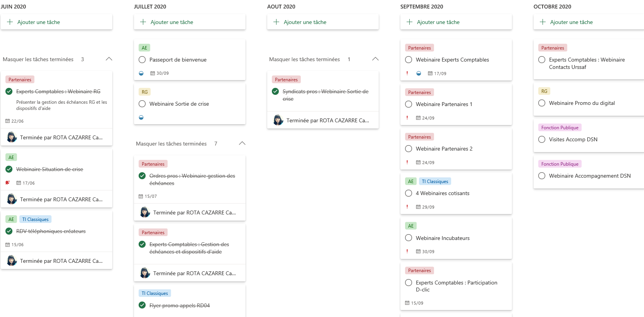Click the progress icon on Passeport de bienvenue card

(141, 73)
